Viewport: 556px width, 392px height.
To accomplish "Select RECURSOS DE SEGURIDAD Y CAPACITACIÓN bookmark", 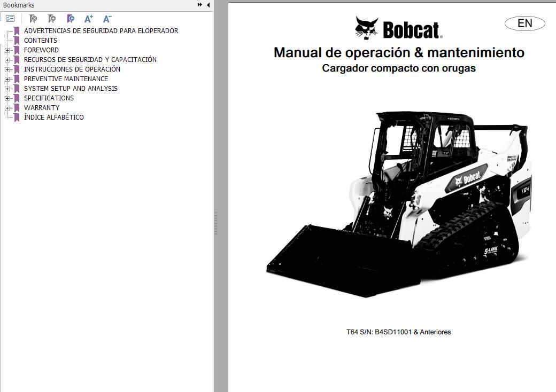I will [x=90, y=59].
